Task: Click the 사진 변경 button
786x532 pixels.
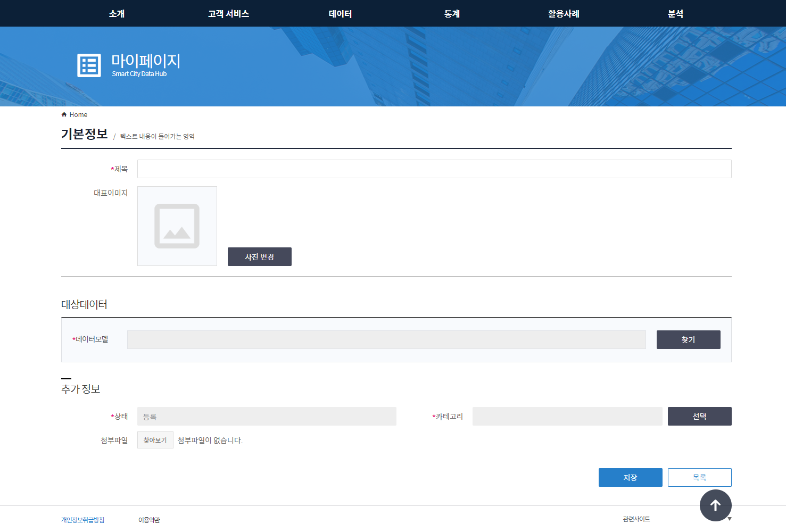Action: tap(259, 257)
